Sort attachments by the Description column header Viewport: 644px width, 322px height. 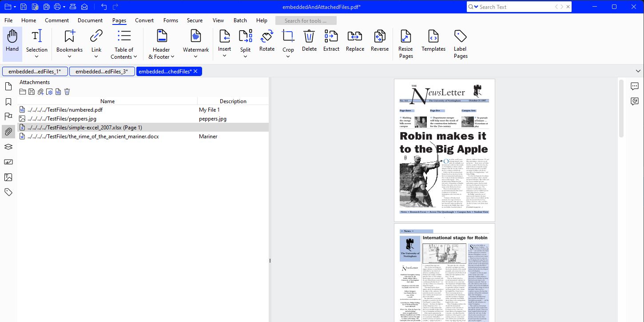233,101
